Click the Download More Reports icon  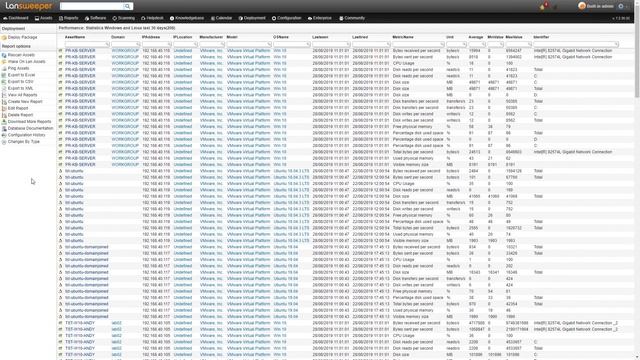click(4, 122)
